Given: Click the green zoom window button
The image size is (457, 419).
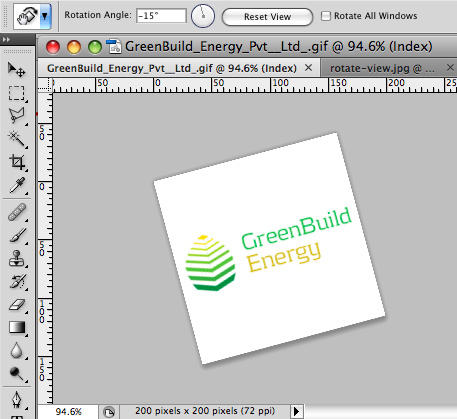Looking at the screenshot, I should click(95, 47).
